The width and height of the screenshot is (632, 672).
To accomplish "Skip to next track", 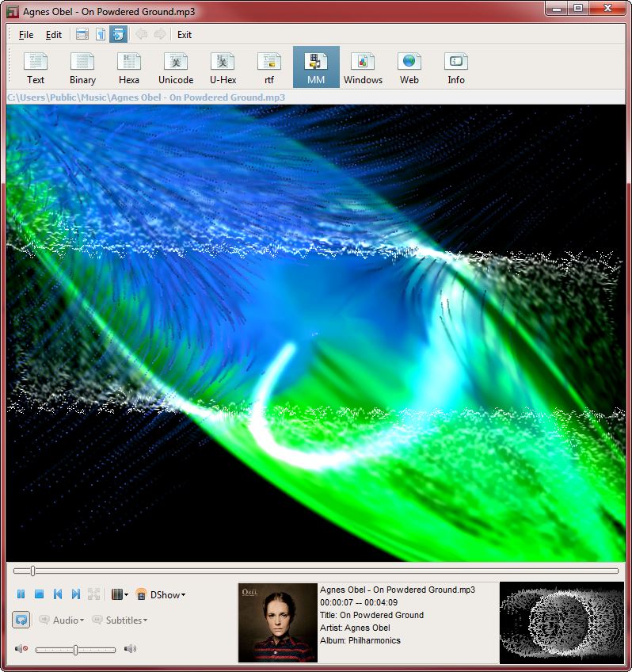I will click(76, 594).
